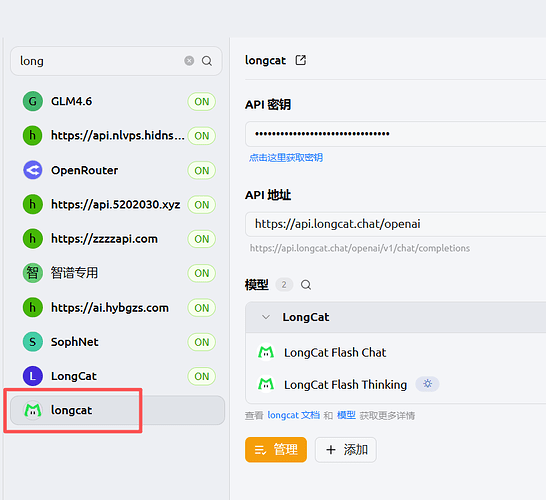This screenshot has width=546, height=500.
Task: Select the https://ai.hybgzs.com provider entry
Action: click(x=118, y=308)
